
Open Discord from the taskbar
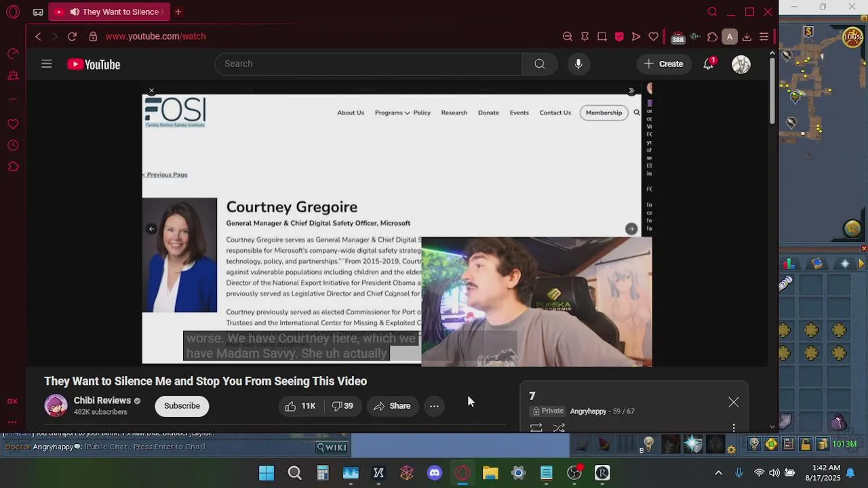tap(435, 473)
